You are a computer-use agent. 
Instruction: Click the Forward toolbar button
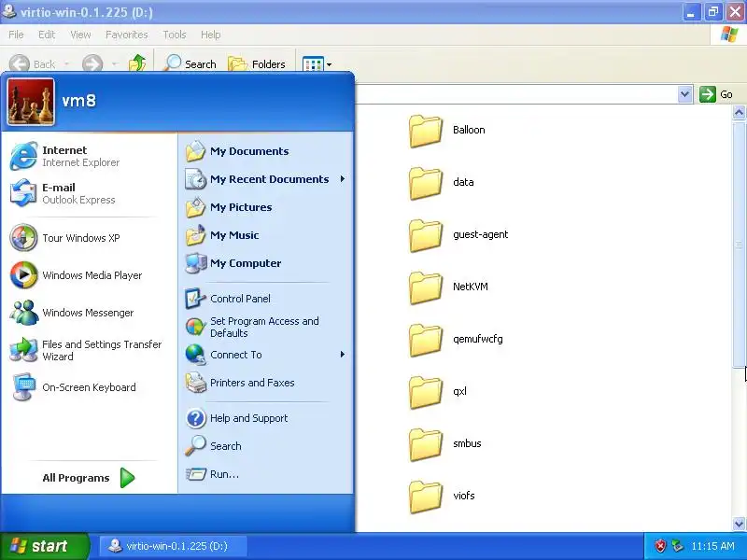tap(92, 63)
